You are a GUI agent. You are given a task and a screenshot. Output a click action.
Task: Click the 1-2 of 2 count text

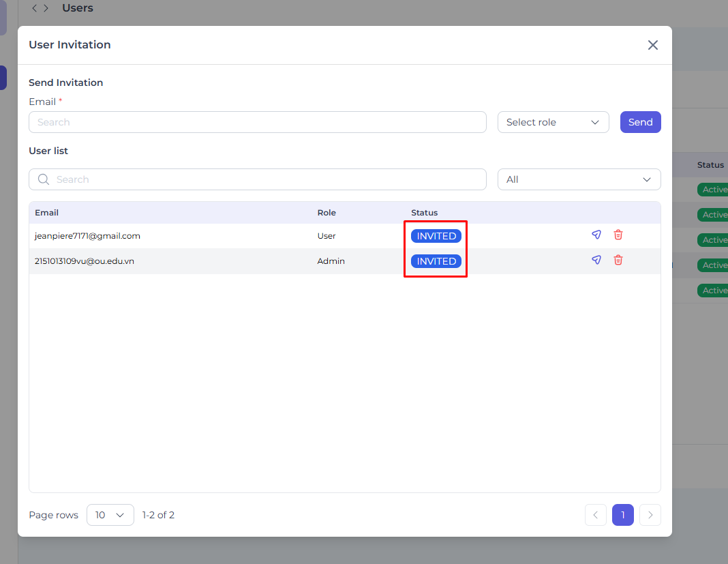(x=158, y=515)
